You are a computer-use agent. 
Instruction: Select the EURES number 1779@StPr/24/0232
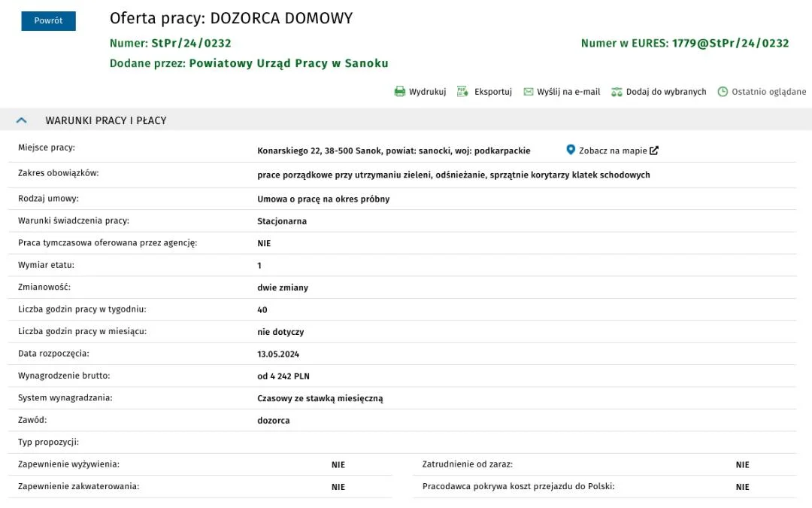pos(730,43)
